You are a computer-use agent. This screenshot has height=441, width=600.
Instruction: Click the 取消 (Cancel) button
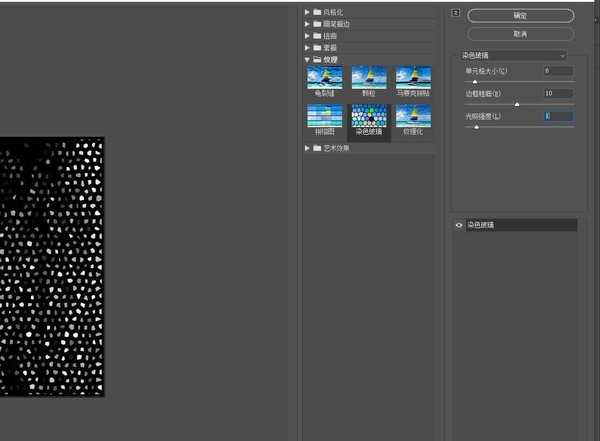[x=520, y=33]
